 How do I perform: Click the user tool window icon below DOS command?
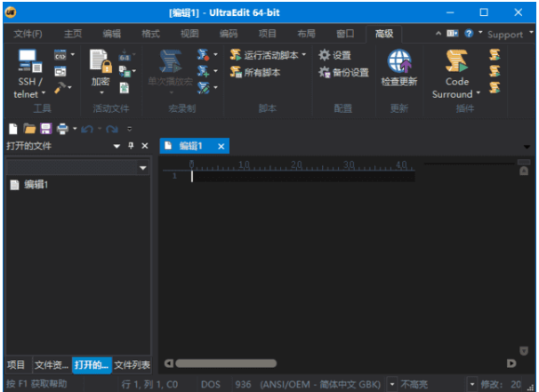pos(60,71)
